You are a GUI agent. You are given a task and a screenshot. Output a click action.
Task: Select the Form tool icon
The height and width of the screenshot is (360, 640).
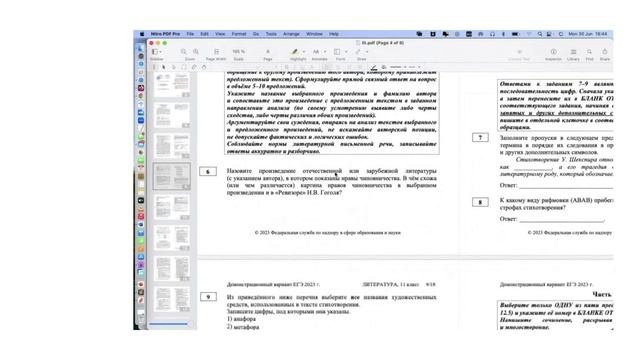[337, 52]
